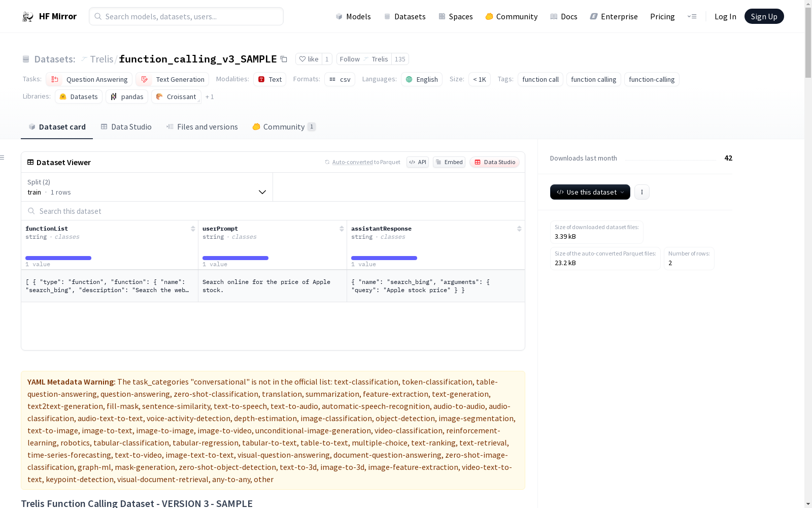Expand the Split train dropdown
This screenshot has width=812, height=508.
pyautogui.click(x=147, y=187)
